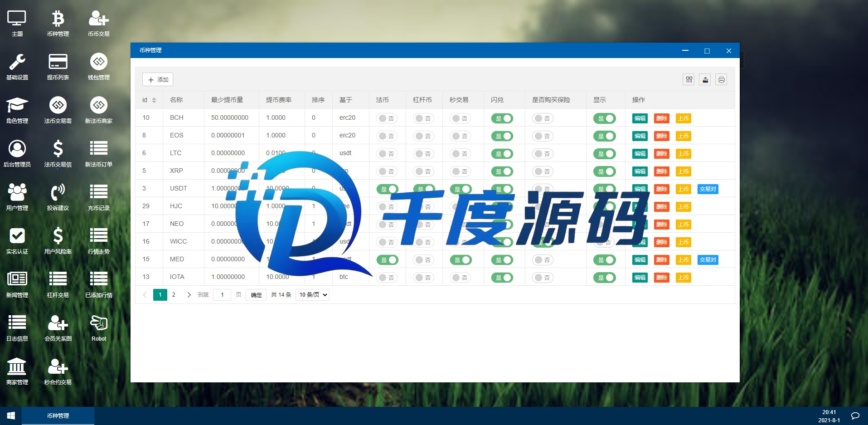The image size is (868, 425).
Task: Go to next page arrow
Action: click(x=189, y=295)
